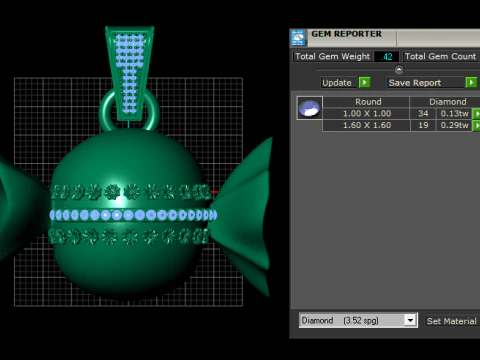Select the 1.00 X 1.00 size cell
Screen dimensions: 480x360
click(367, 114)
